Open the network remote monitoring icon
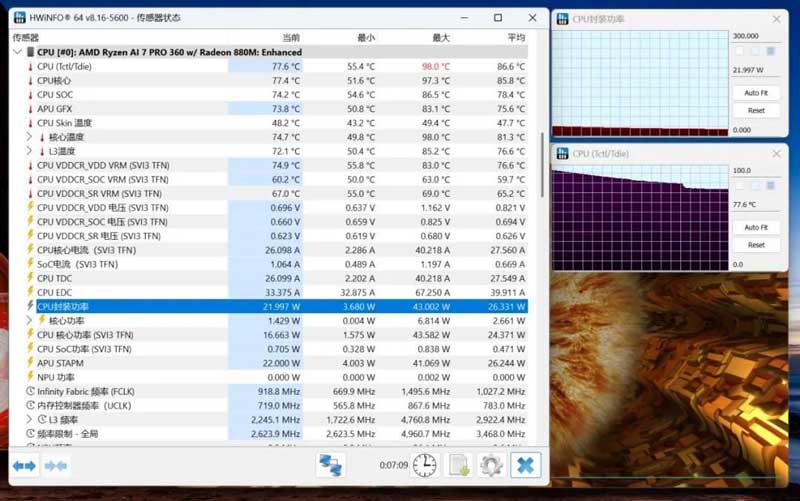Viewport: 800px width, 501px height. 330,465
